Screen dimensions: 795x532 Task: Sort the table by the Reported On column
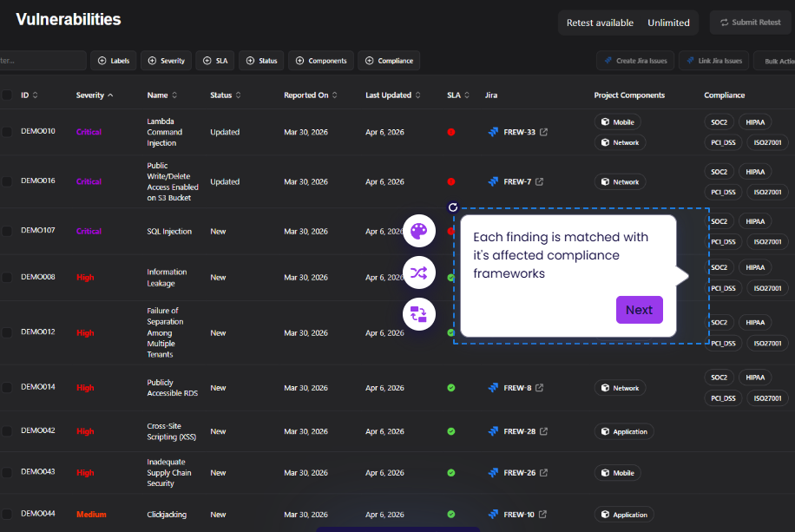(310, 95)
